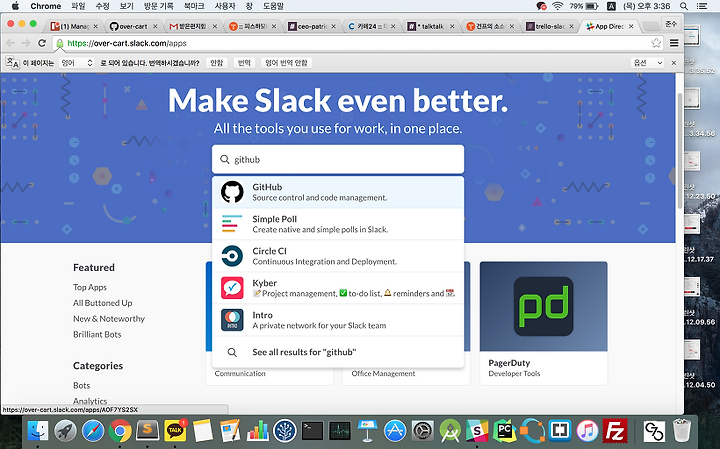This screenshot has width=720, height=449.
Task: Switch to the 카페24 tab
Action: coord(371,26)
